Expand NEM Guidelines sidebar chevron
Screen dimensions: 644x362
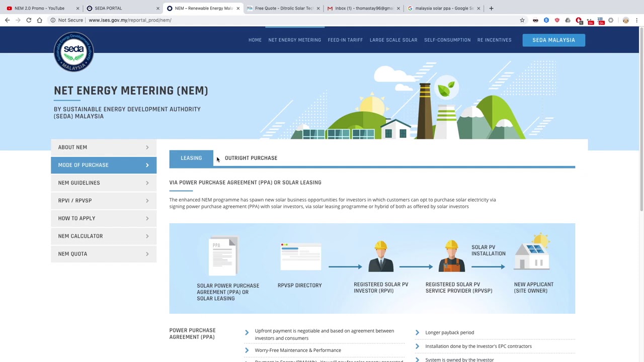coord(147,183)
